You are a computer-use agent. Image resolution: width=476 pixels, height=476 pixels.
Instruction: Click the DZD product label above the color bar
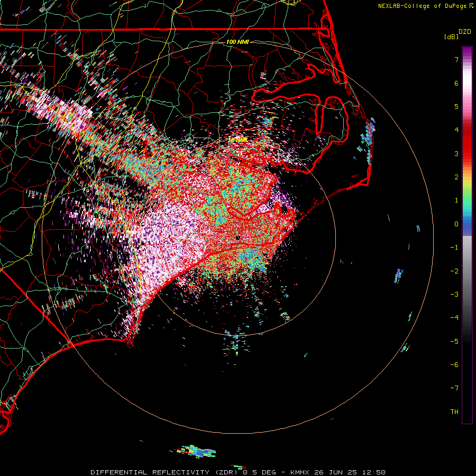[x=464, y=32]
